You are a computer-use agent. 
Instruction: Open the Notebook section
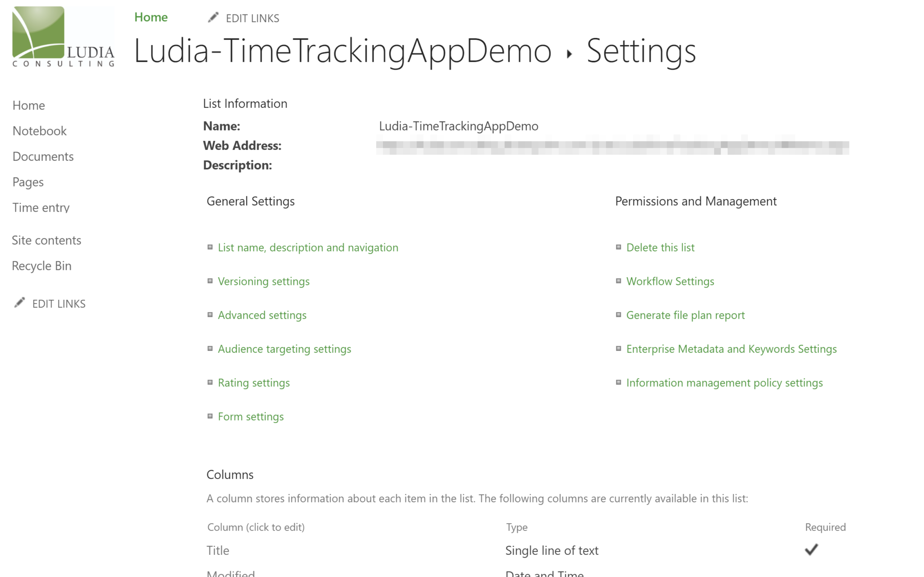coord(39,130)
